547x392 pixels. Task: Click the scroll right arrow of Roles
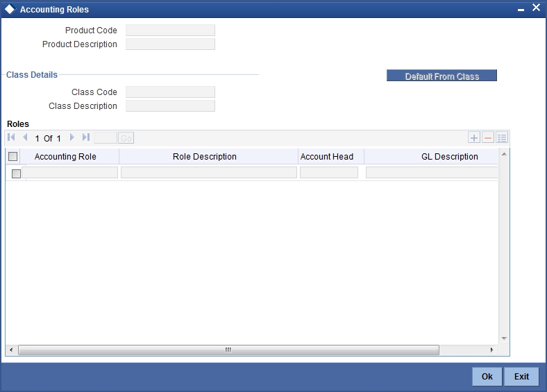click(x=491, y=350)
